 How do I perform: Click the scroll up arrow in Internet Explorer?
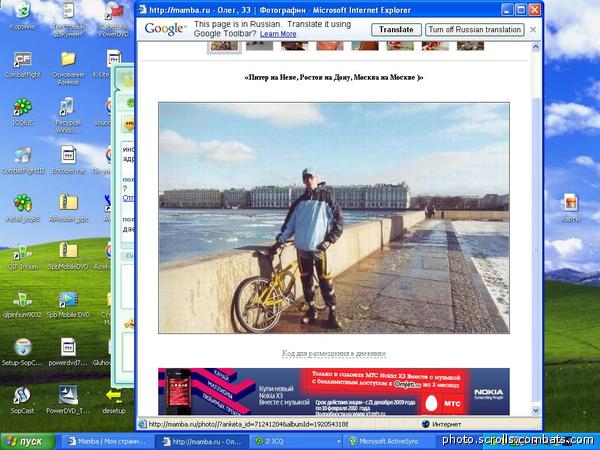(536, 47)
